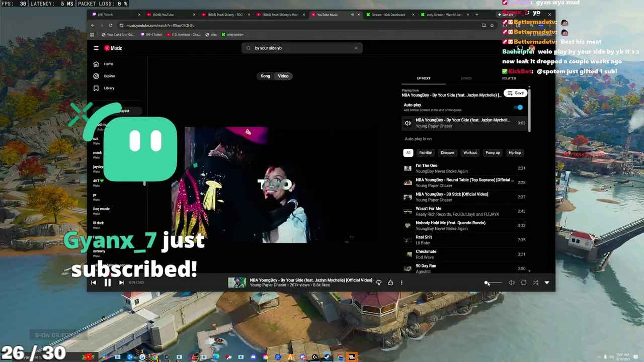This screenshot has width=644, height=362.
Task: Open a new browser tab
Action: pyautogui.click(x=476, y=15)
